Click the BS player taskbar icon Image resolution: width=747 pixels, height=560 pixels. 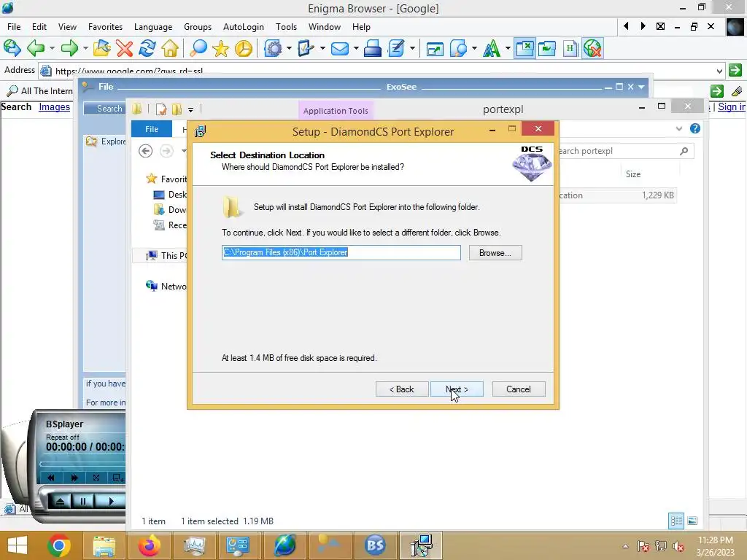376,545
